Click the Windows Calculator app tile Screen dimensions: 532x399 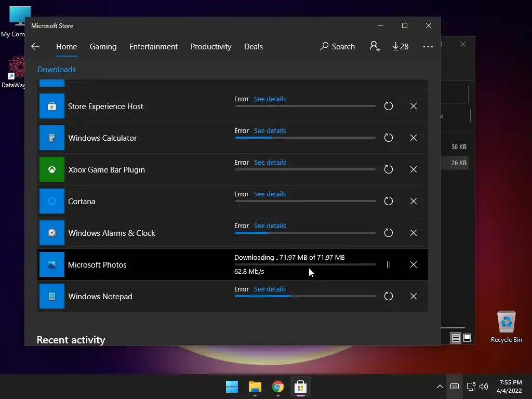click(52, 138)
